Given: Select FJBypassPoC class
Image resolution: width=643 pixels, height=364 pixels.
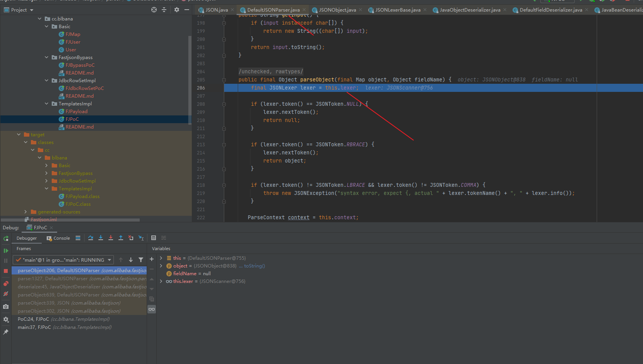Looking at the screenshot, I should (x=80, y=65).
